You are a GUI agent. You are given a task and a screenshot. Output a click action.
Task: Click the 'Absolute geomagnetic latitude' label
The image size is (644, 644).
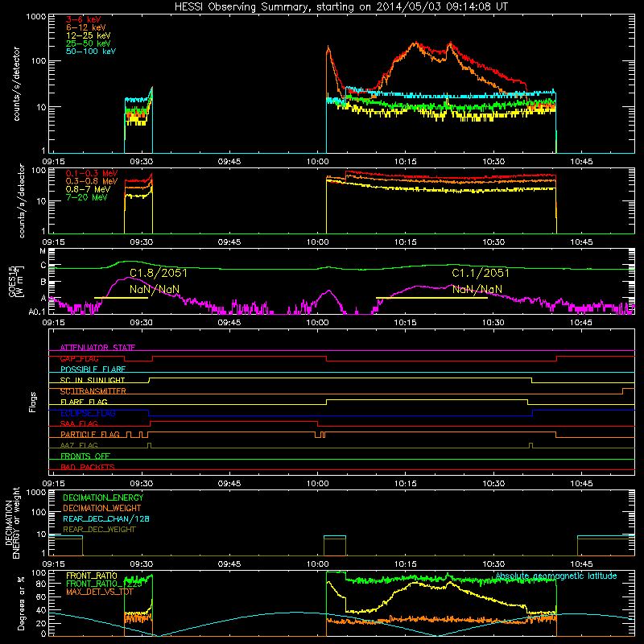coord(556,576)
